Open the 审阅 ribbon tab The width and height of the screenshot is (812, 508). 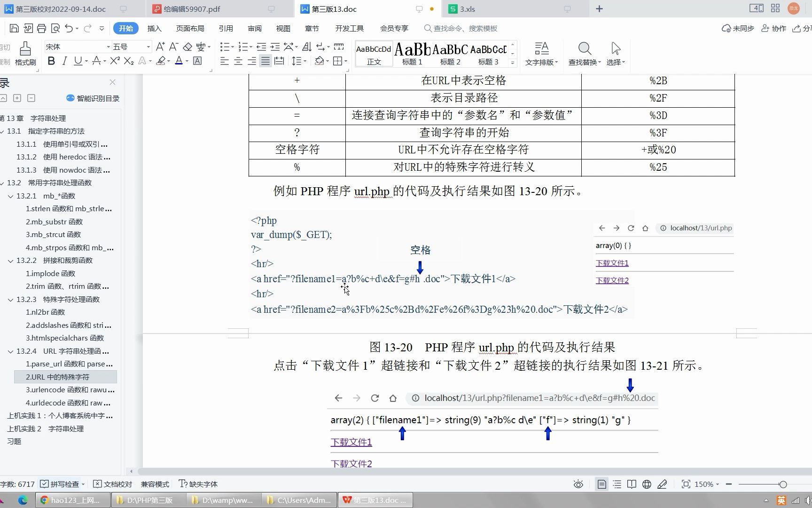click(x=254, y=29)
